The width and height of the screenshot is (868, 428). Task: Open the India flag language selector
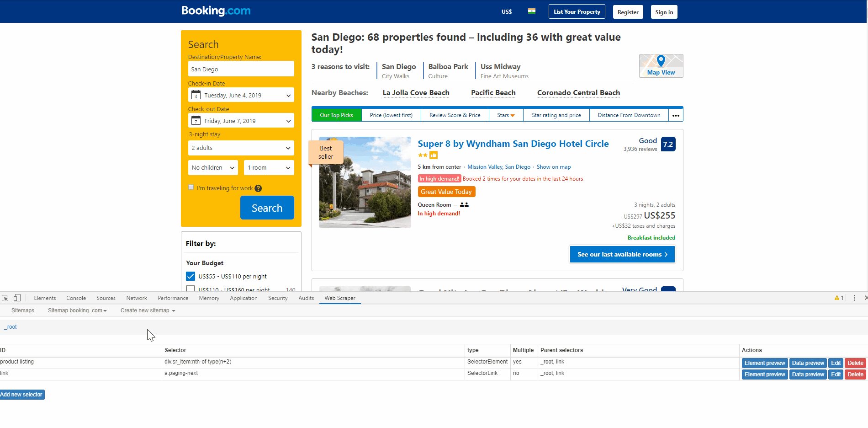tap(531, 11)
